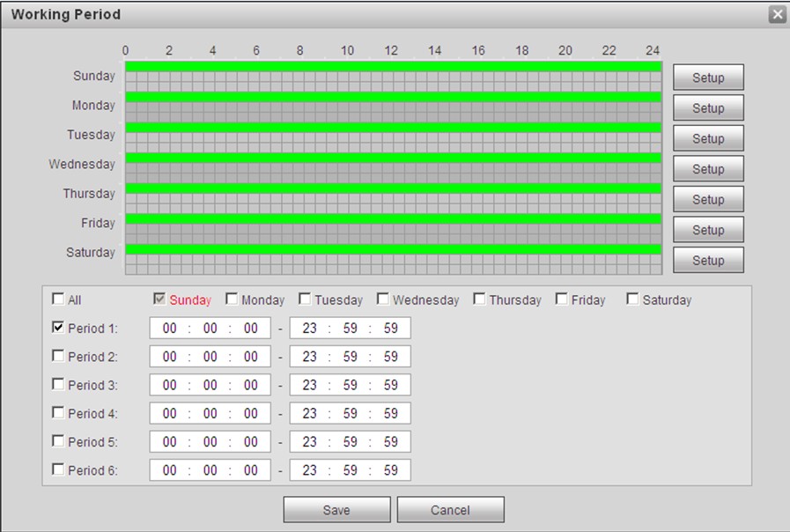Enable the Period 2 checkbox

pos(58,356)
